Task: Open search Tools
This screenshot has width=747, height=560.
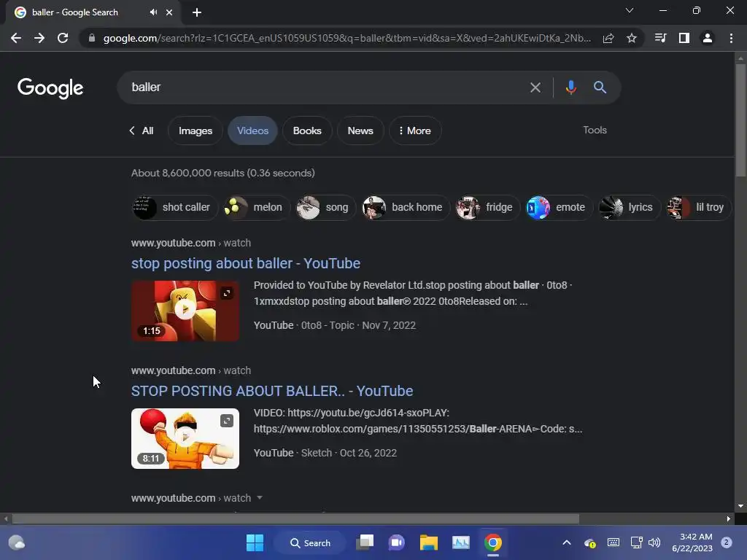Action: pos(595,130)
